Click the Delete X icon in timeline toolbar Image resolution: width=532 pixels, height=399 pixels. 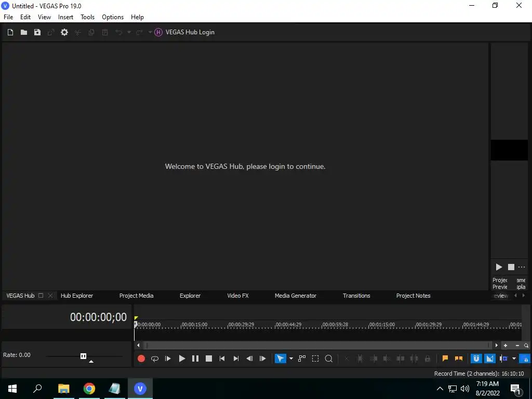pos(347,358)
